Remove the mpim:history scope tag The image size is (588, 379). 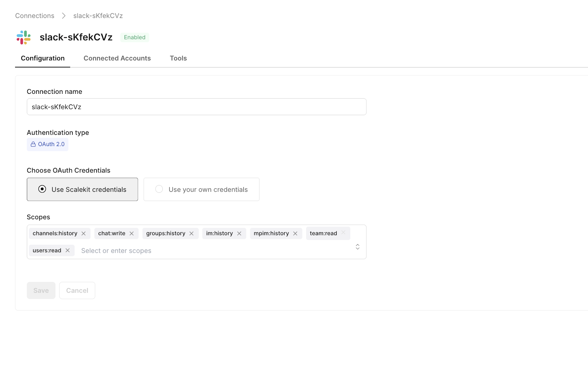[295, 233]
